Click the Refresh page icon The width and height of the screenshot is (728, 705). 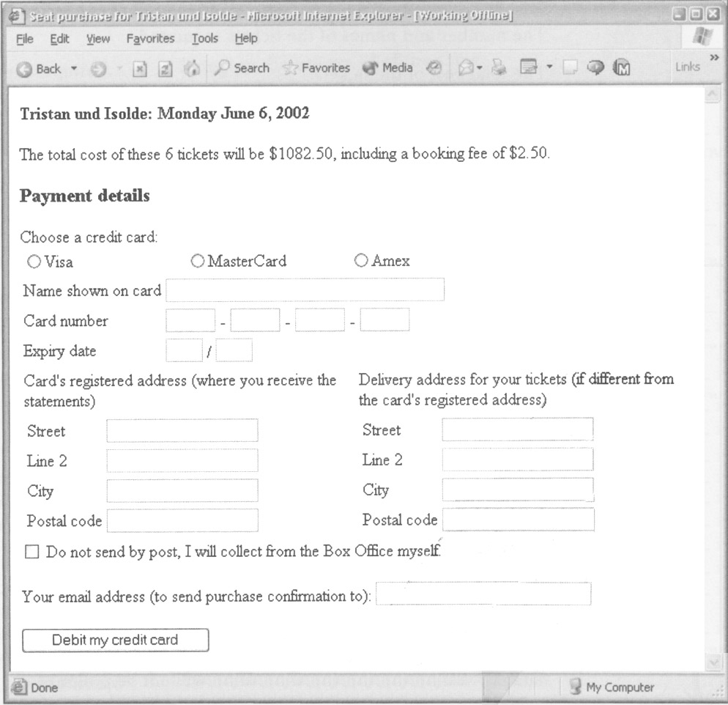click(x=166, y=68)
